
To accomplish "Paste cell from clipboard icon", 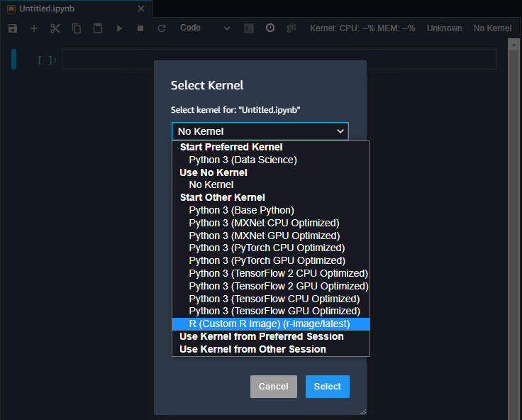I will (98, 28).
